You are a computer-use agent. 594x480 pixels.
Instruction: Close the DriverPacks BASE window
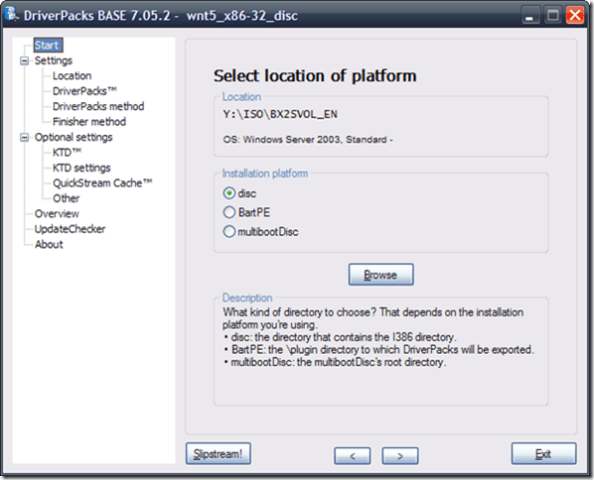tap(575, 16)
